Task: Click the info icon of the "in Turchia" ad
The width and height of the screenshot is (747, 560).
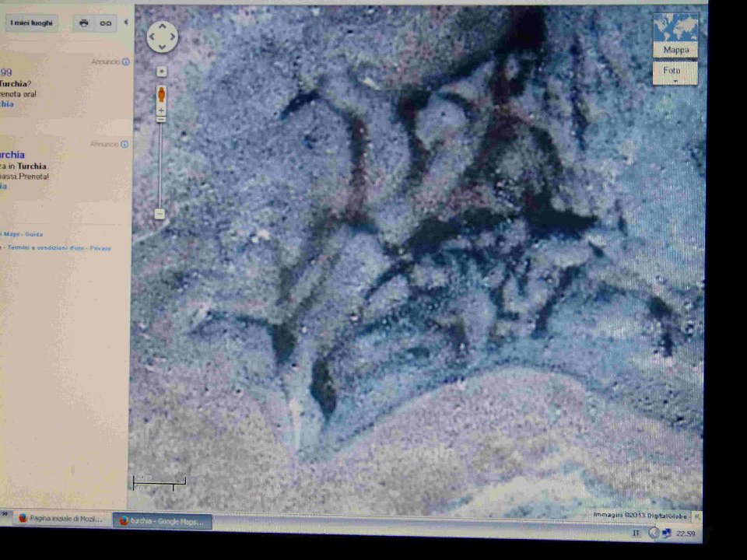Action: pyautogui.click(x=124, y=145)
